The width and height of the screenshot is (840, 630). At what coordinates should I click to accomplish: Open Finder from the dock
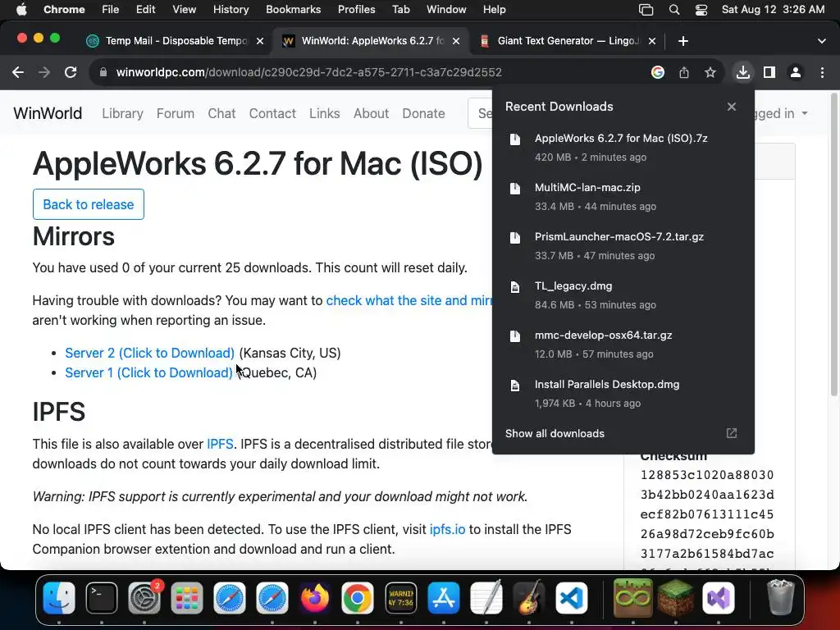click(x=59, y=598)
